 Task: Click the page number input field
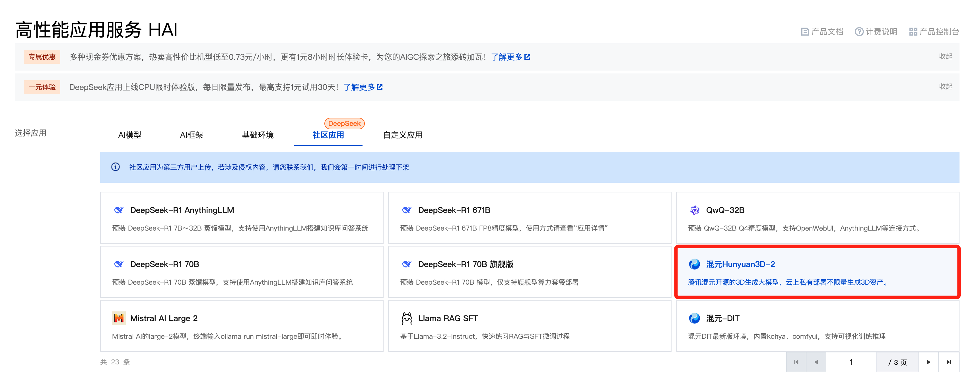click(851, 362)
